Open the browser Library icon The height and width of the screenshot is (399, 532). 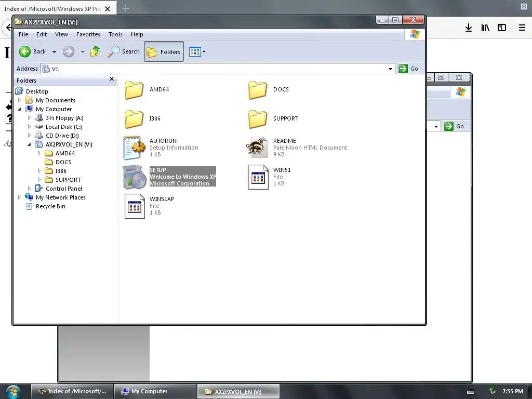tap(485, 28)
